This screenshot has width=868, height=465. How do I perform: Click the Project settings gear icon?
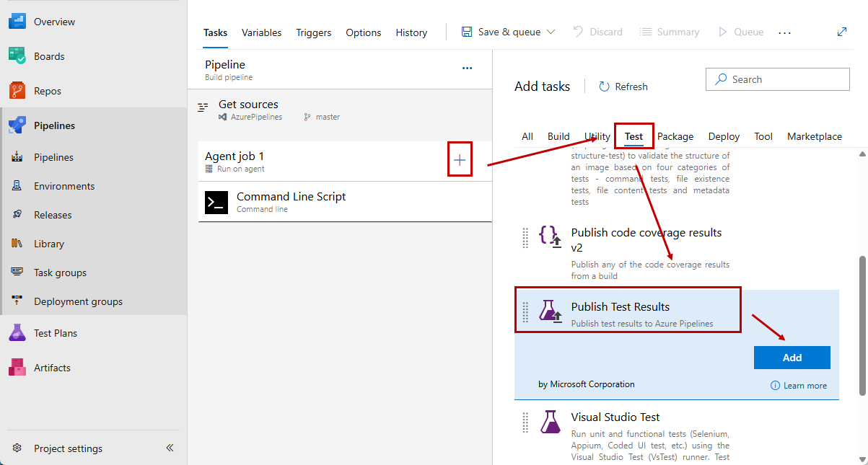(x=17, y=448)
